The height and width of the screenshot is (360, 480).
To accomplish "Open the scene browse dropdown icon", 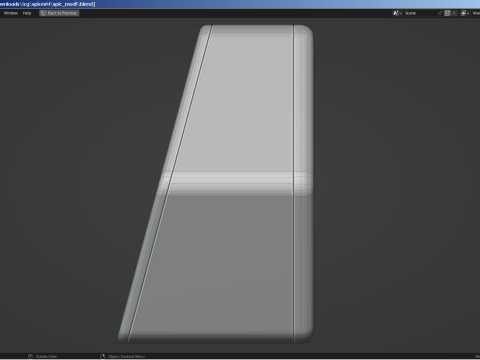I will pos(397,13).
